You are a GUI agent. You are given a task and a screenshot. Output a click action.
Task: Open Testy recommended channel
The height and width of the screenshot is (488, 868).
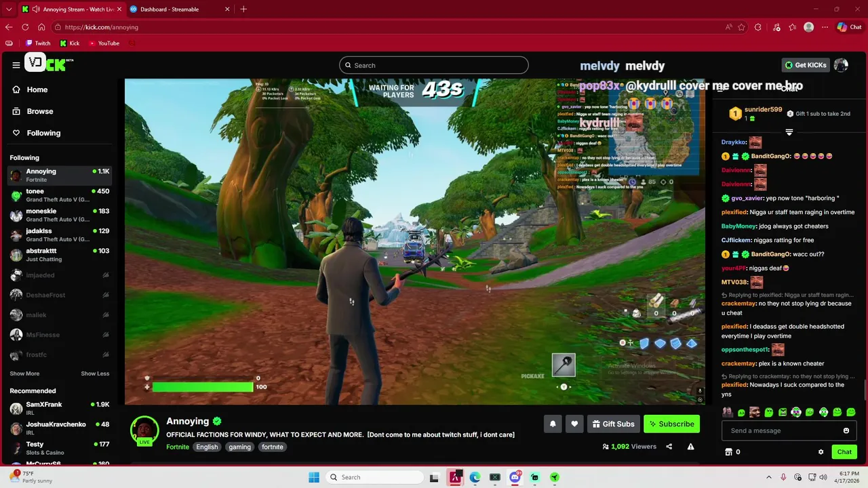(x=60, y=448)
